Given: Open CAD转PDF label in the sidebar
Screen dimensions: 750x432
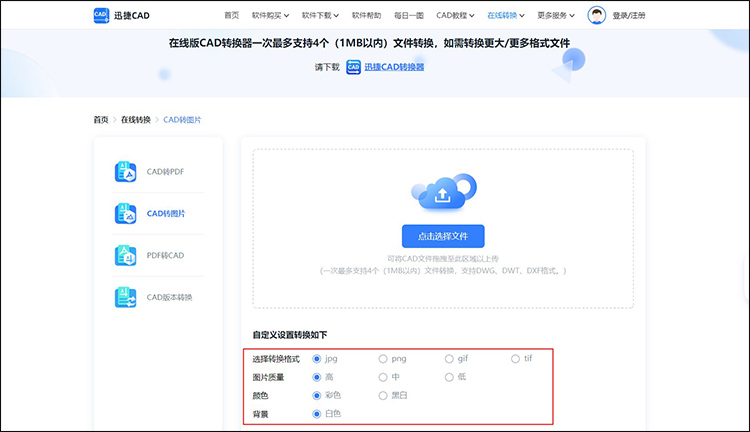Looking at the screenshot, I should click(x=165, y=172).
